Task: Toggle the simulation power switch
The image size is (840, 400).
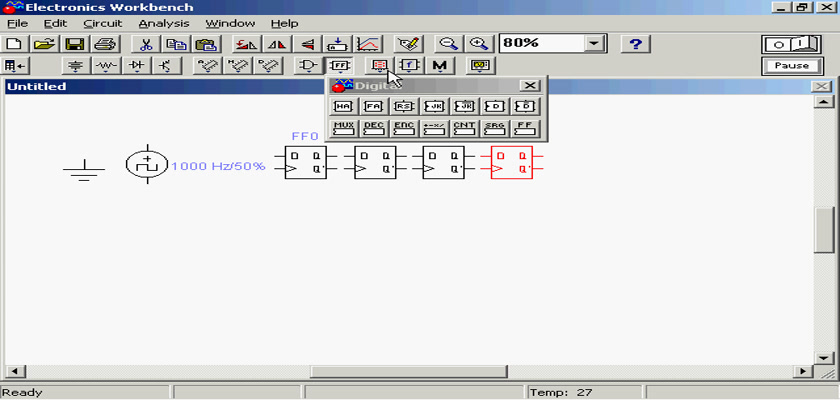Action: [x=791, y=44]
